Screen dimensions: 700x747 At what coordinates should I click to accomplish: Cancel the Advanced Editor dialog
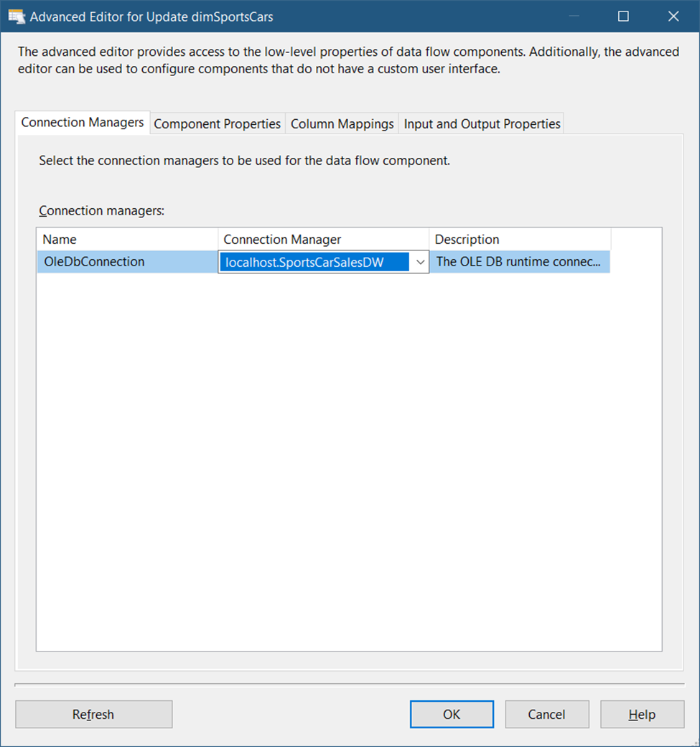point(547,714)
